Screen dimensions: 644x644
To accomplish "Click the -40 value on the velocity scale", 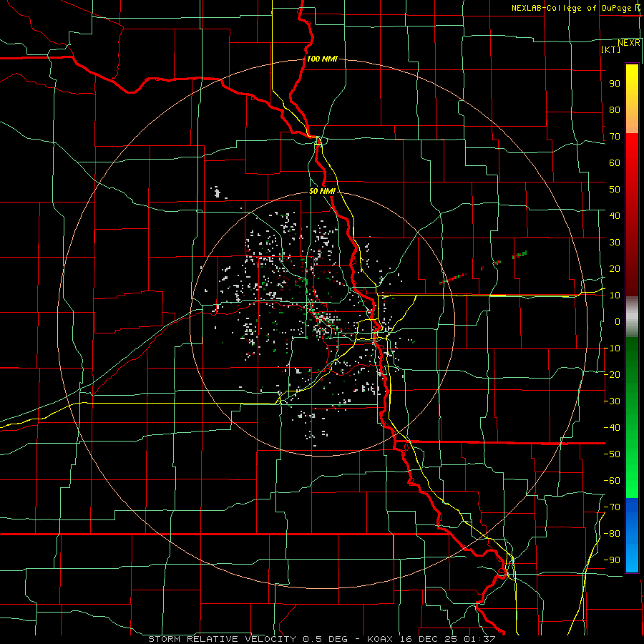I will [x=612, y=428].
